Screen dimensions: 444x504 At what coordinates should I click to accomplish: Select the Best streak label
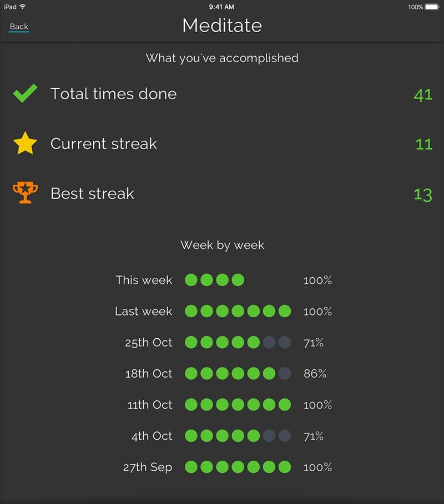point(92,194)
